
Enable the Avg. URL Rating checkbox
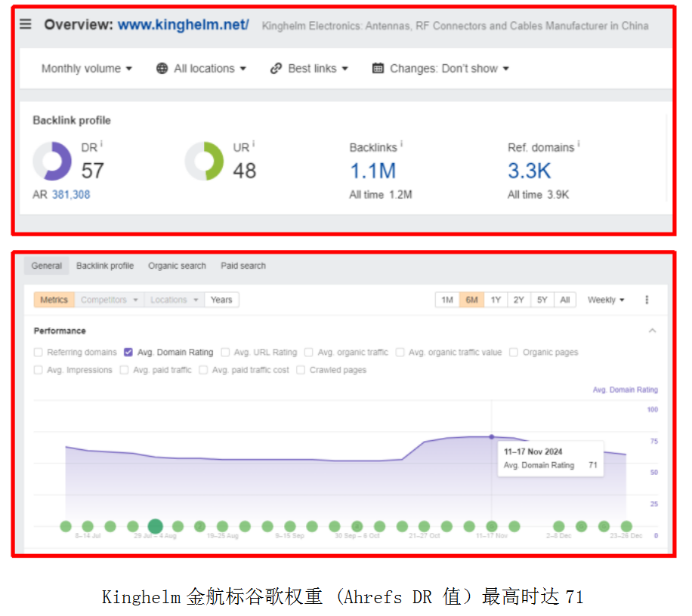coord(225,353)
